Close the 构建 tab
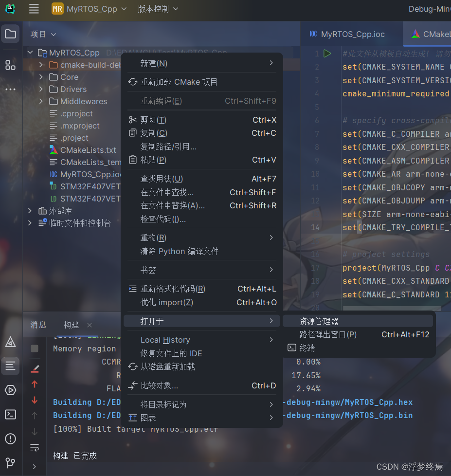The image size is (451, 476). 90,325
